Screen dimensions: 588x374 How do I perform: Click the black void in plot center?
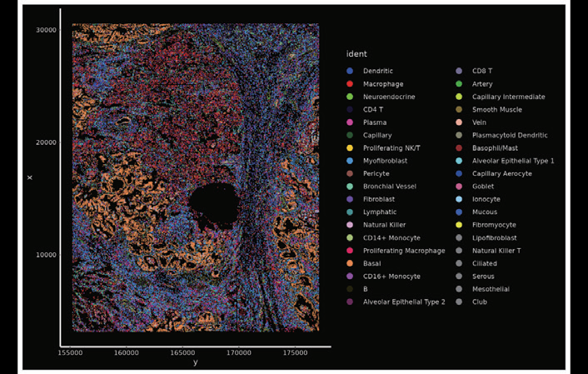pyautogui.click(x=215, y=204)
